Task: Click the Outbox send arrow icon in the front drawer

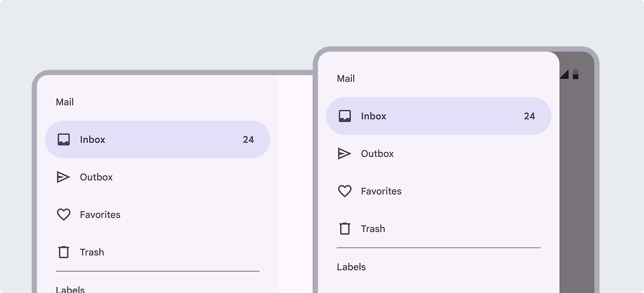Action: click(x=345, y=154)
